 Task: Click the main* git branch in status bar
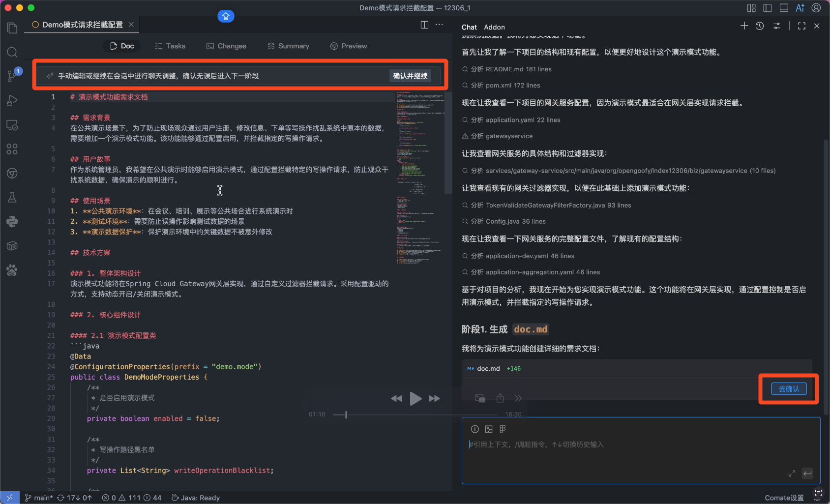point(39,498)
